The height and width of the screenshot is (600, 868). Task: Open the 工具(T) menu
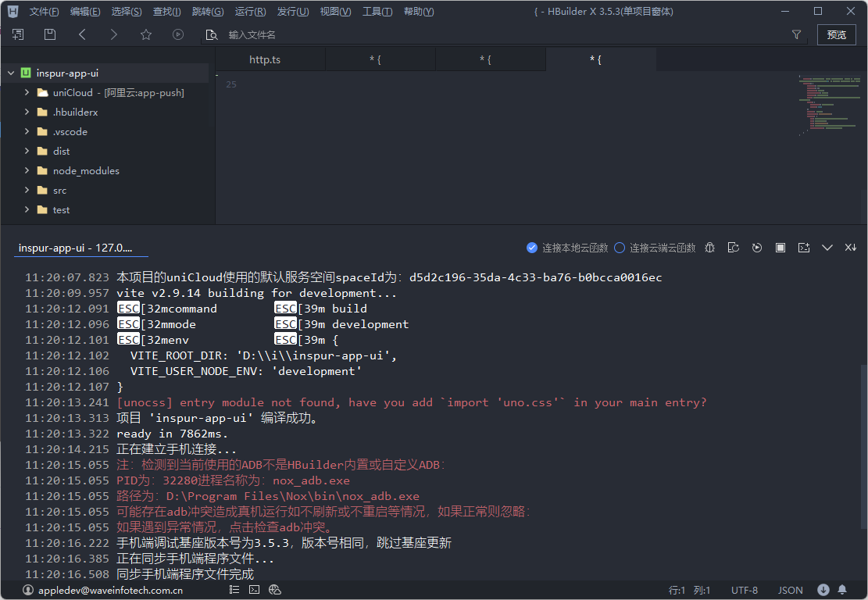click(377, 12)
